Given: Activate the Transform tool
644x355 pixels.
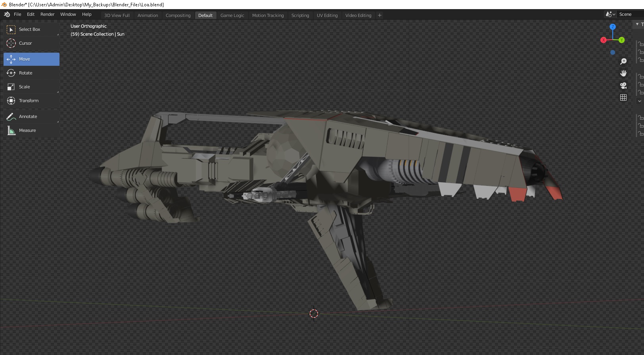Looking at the screenshot, I should coord(31,101).
